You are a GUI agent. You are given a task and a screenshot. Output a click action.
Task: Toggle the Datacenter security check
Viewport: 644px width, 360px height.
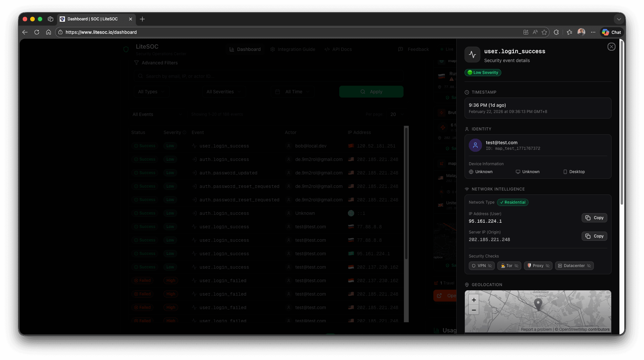click(574, 266)
